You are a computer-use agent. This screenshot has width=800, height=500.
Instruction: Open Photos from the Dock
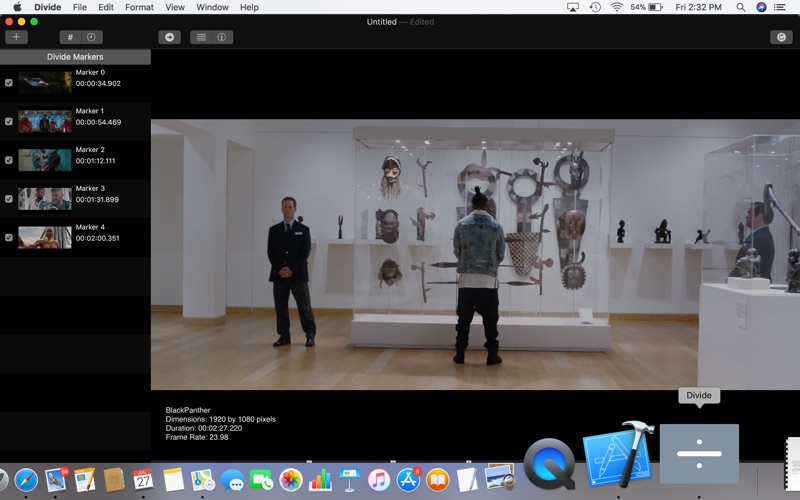pos(291,480)
